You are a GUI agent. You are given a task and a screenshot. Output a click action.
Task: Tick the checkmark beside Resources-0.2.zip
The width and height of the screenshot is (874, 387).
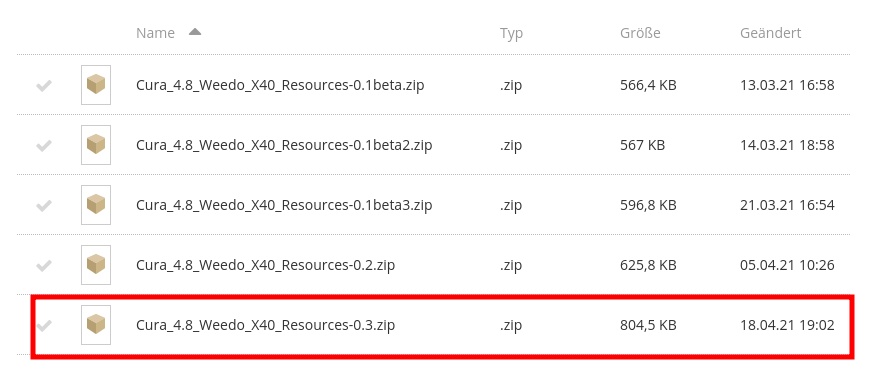(x=44, y=265)
